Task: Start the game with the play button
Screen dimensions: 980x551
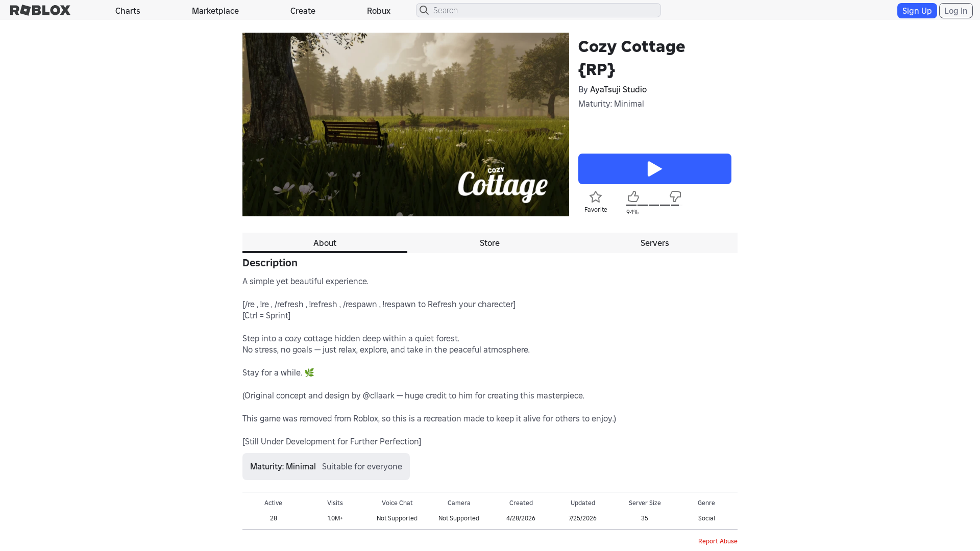Action: click(x=655, y=169)
